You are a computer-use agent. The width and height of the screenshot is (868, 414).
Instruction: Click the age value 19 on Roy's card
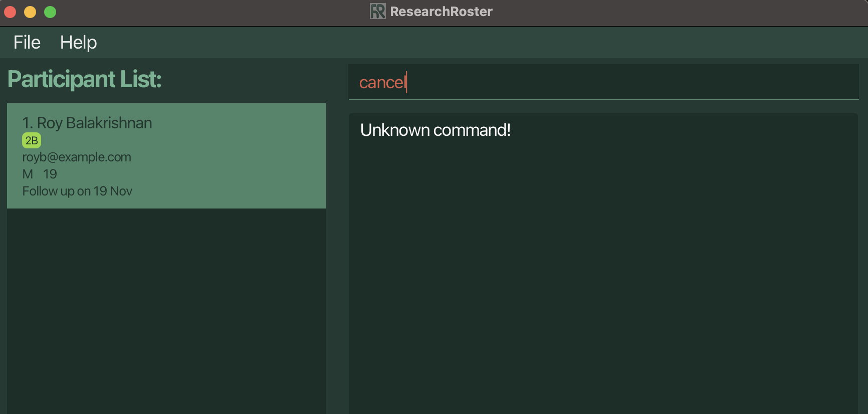50,174
